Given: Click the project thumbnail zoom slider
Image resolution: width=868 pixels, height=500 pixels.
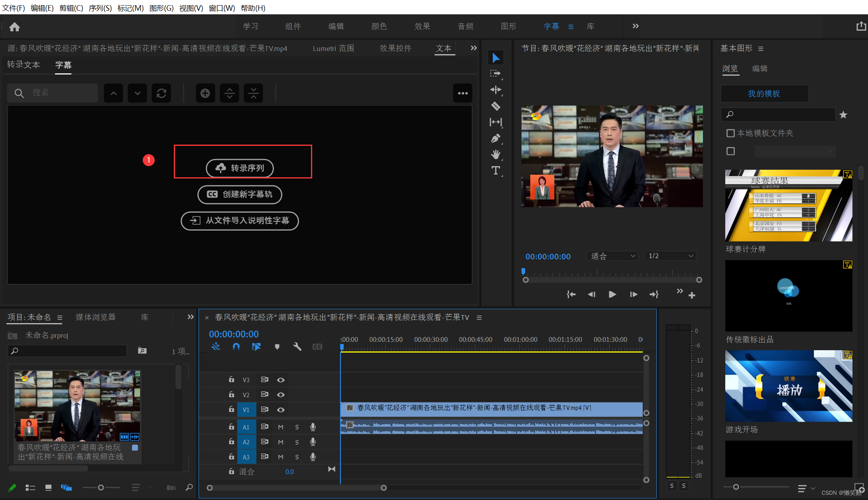Looking at the screenshot, I should [x=101, y=488].
